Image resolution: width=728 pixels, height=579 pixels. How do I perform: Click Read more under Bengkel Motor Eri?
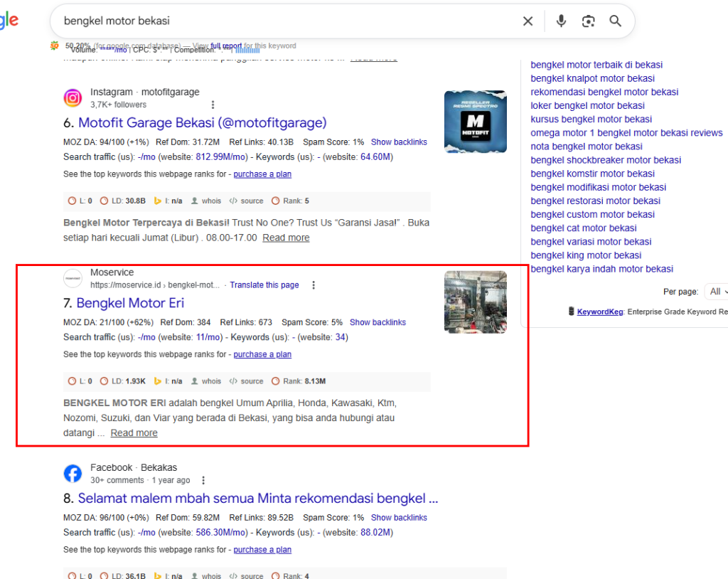pyautogui.click(x=134, y=432)
